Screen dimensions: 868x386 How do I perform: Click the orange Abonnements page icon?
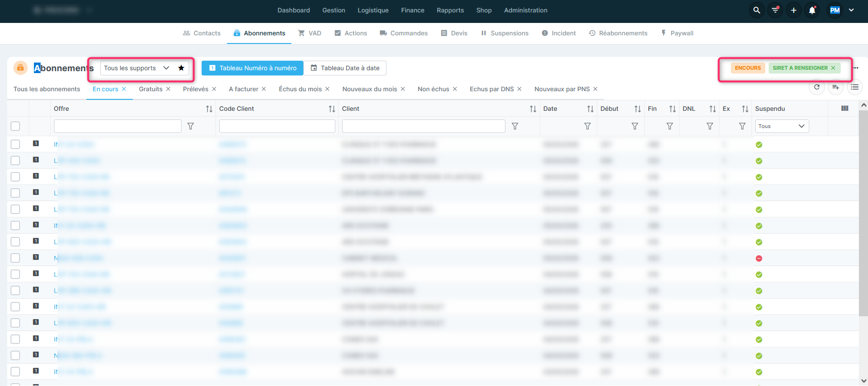[21, 68]
